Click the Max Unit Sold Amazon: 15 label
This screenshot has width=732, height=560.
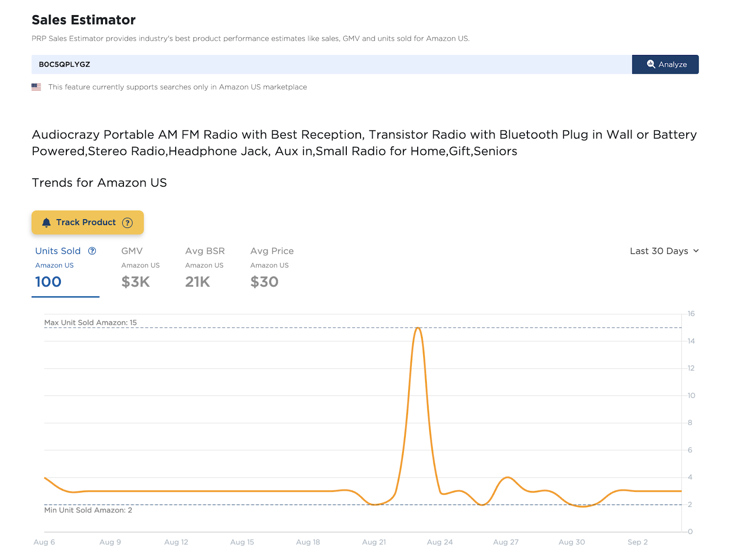pyautogui.click(x=91, y=323)
